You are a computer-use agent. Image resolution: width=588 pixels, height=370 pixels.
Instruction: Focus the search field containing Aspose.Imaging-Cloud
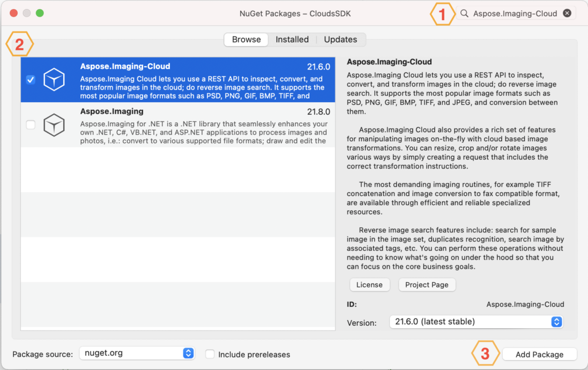(515, 14)
